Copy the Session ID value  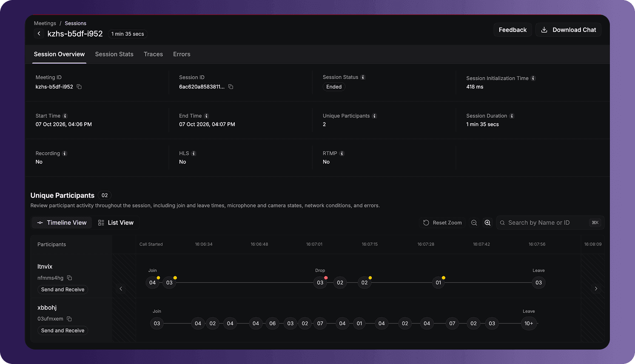click(x=231, y=87)
